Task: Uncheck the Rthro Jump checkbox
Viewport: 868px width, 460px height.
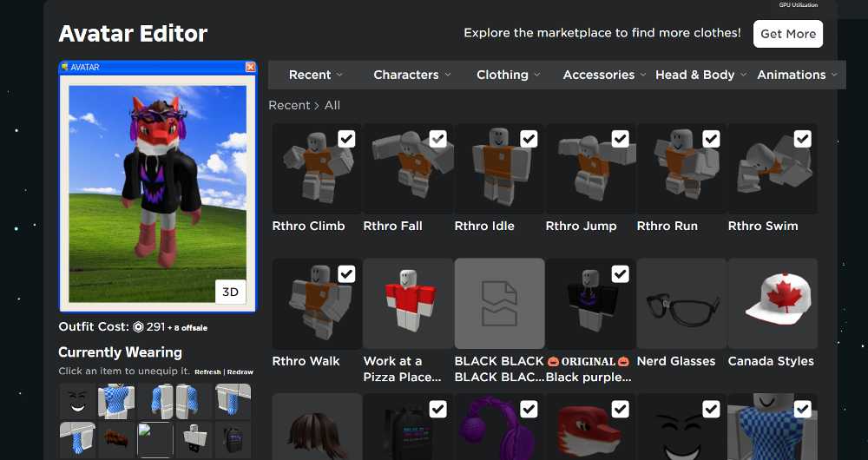Action: point(620,138)
